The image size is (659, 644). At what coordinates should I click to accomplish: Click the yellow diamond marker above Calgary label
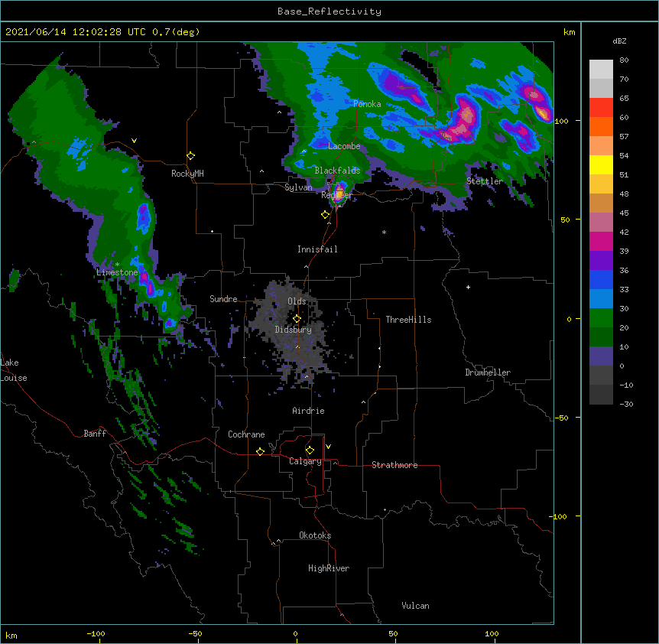[x=310, y=450]
